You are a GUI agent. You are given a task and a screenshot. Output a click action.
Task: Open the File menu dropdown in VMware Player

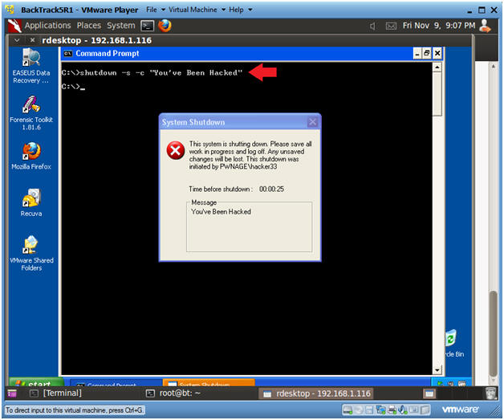coord(156,10)
